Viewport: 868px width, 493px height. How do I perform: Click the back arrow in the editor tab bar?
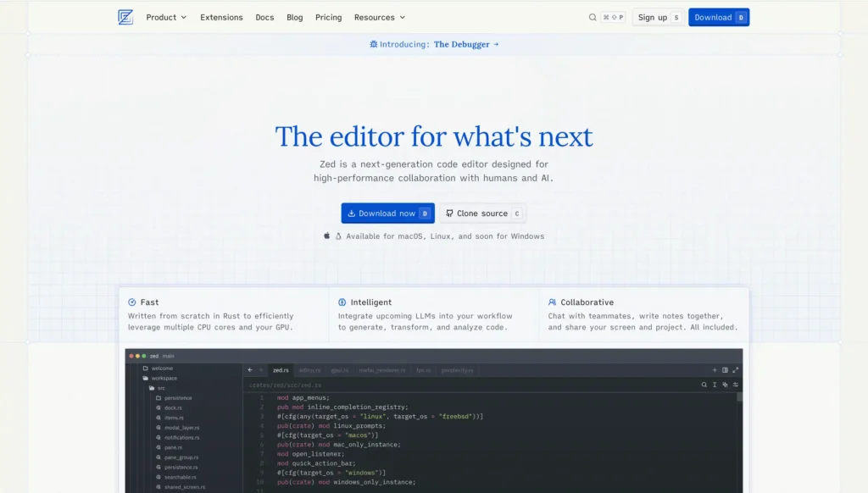tap(250, 370)
